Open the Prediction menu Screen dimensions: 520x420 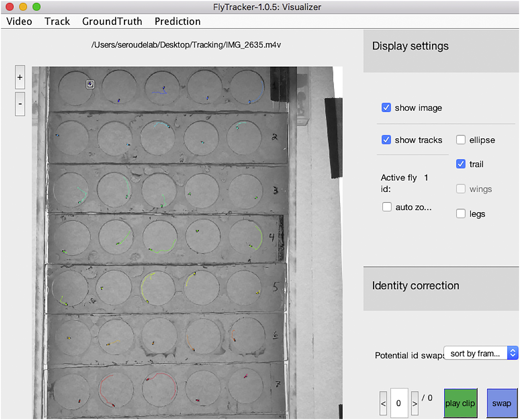[177, 21]
